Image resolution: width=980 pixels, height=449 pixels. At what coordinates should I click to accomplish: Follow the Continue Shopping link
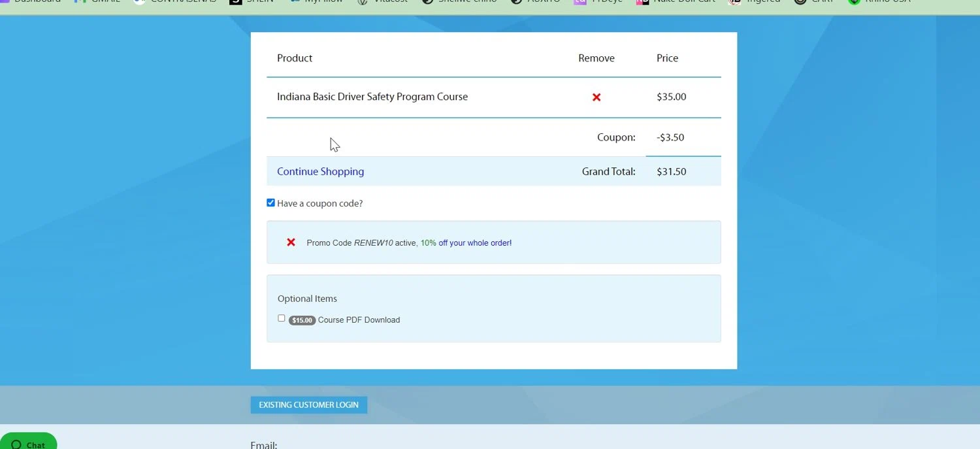[320, 171]
